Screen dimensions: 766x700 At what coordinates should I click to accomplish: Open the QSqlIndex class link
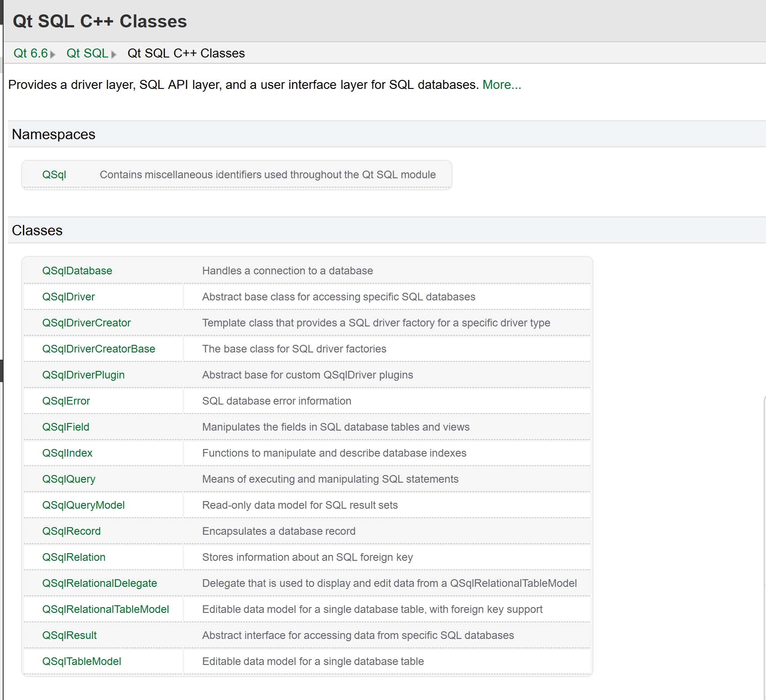pyautogui.click(x=67, y=453)
